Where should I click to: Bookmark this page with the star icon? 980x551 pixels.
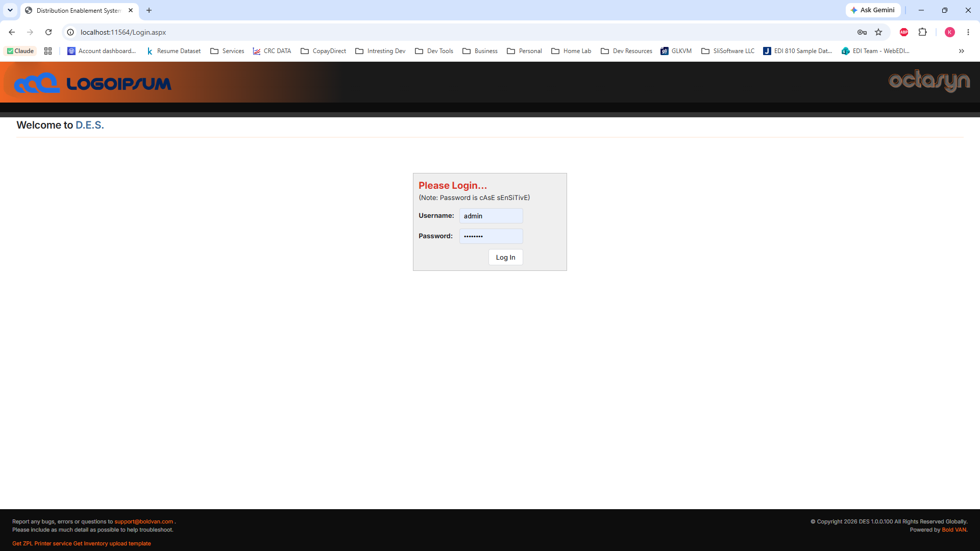click(x=878, y=32)
